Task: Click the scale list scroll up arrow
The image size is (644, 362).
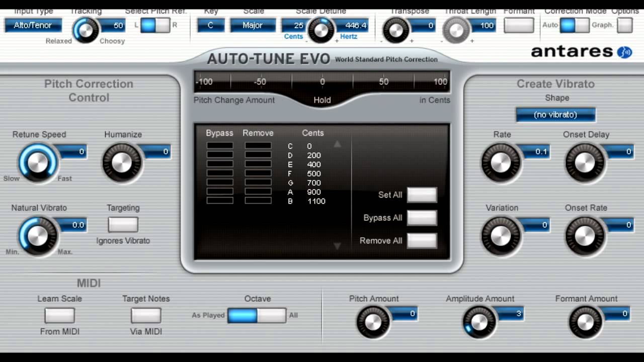Action: point(337,144)
